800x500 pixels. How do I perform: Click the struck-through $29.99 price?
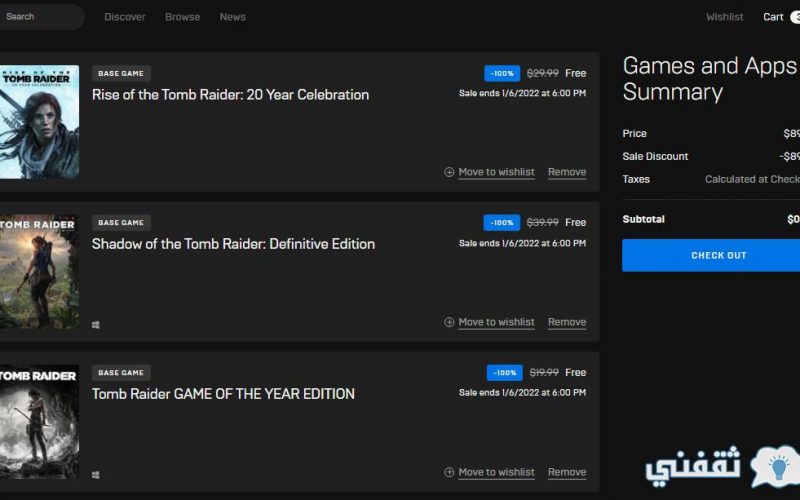tap(542, 73)
